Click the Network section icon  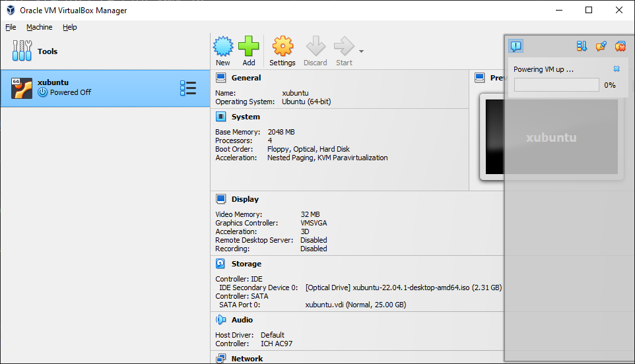pyautogui.click(x=220, y=359)
